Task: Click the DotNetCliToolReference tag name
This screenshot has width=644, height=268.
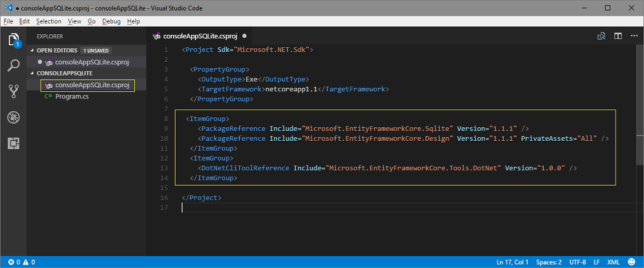Action: [245, 168]
